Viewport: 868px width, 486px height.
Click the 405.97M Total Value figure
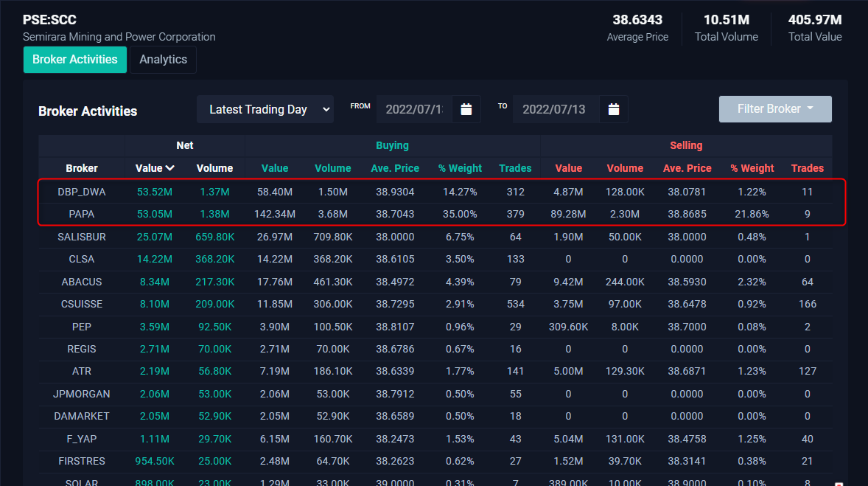pos(815,19)
